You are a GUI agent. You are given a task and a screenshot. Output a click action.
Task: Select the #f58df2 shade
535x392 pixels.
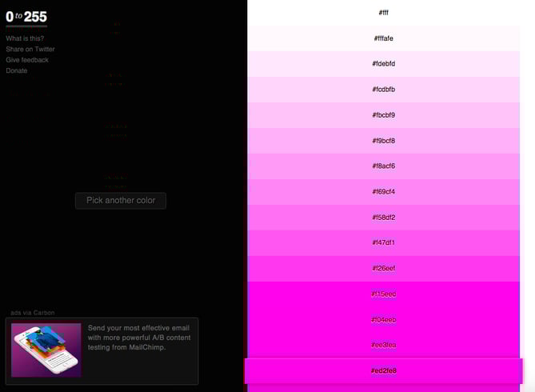(x=384, y=218)
